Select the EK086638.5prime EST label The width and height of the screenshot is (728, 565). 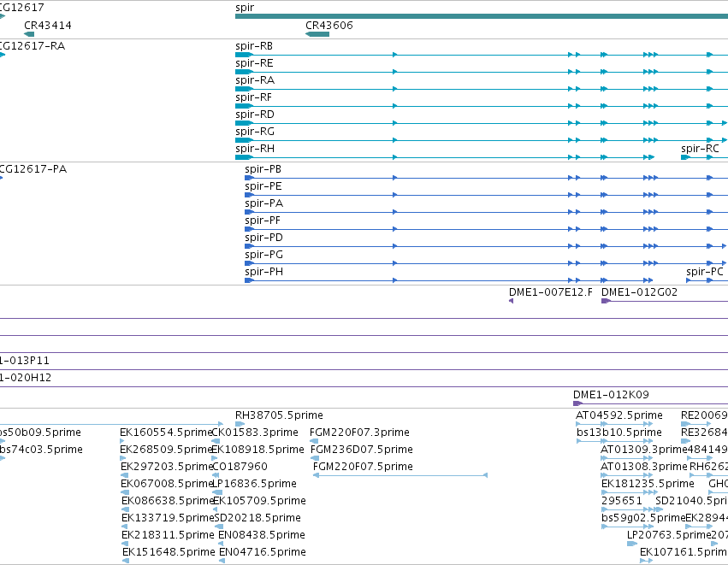coord(168,501)
